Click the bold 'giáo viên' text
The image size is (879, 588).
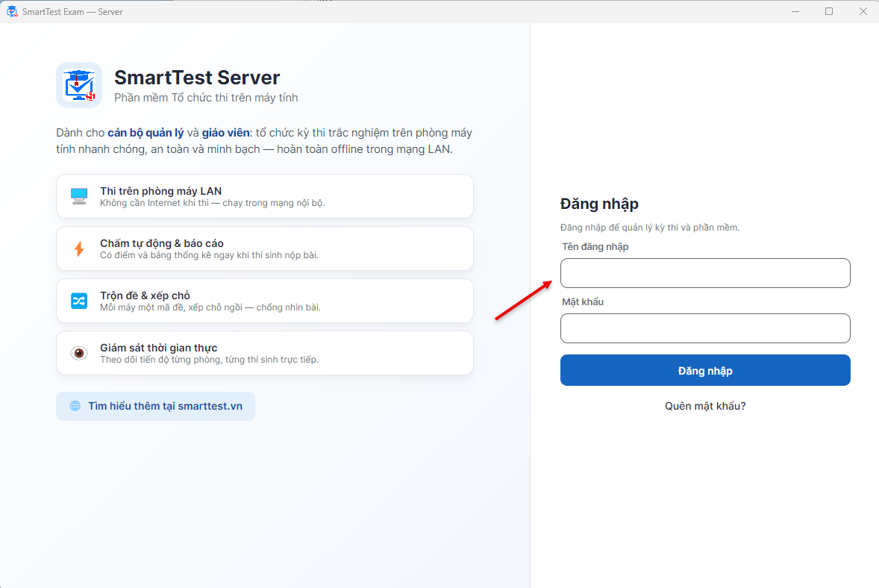click(226, 133)
